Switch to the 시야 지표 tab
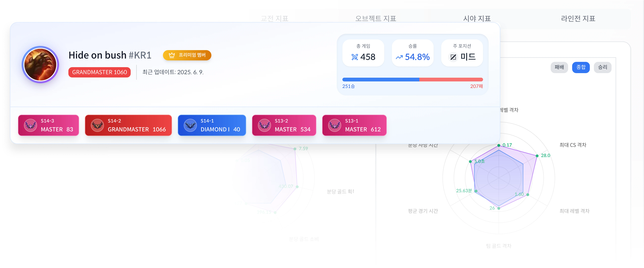The height and width of the screenshot is (268, 644). pos(477,18)
